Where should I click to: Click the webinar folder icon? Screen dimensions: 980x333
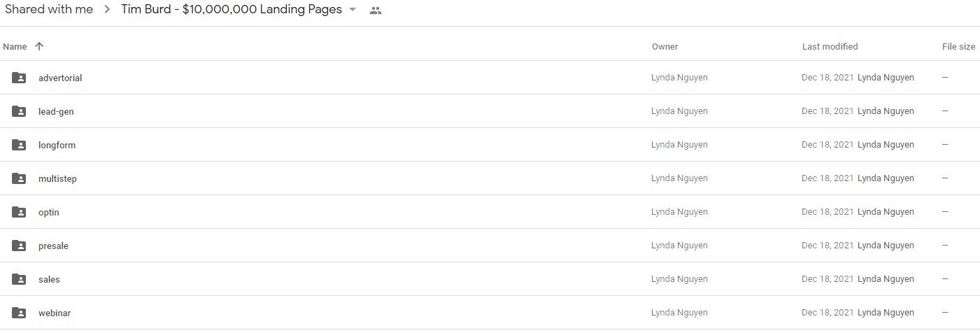coord(19,313)
